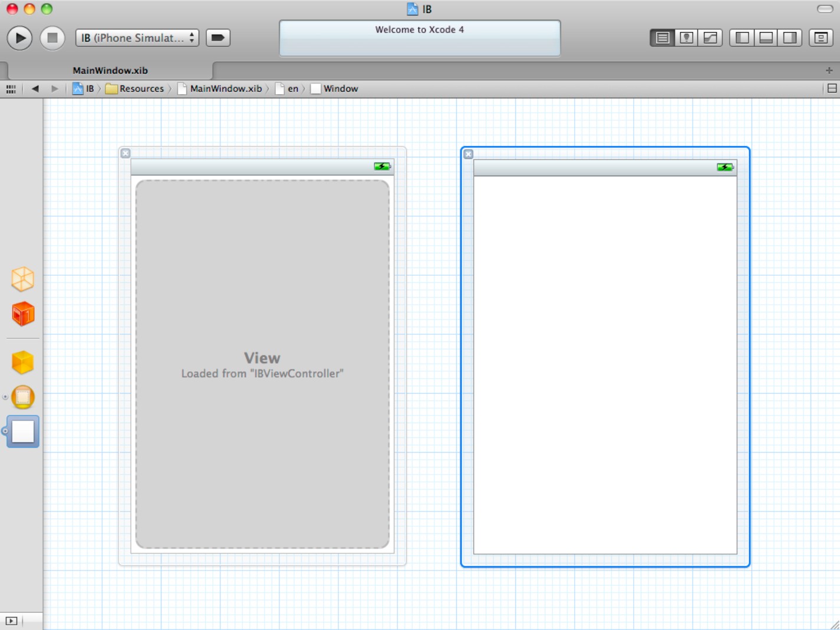This screenshot has width=840, height=630.
Task: Go forward in navigation history
Action: pyautogui.click(x=55, y=88)
